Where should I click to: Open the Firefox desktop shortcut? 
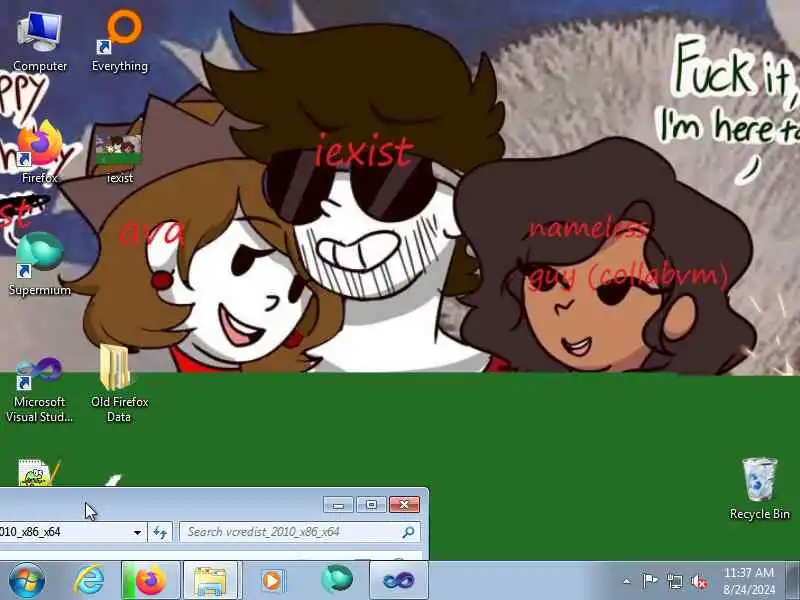[40, 153]
